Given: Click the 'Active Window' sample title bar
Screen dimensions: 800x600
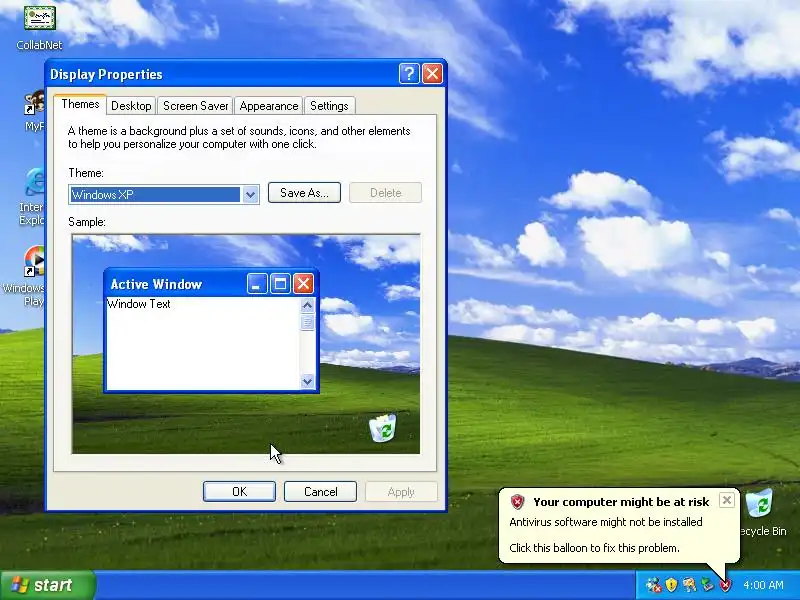Looking at the screenshot, I should [x=211, y=284].
